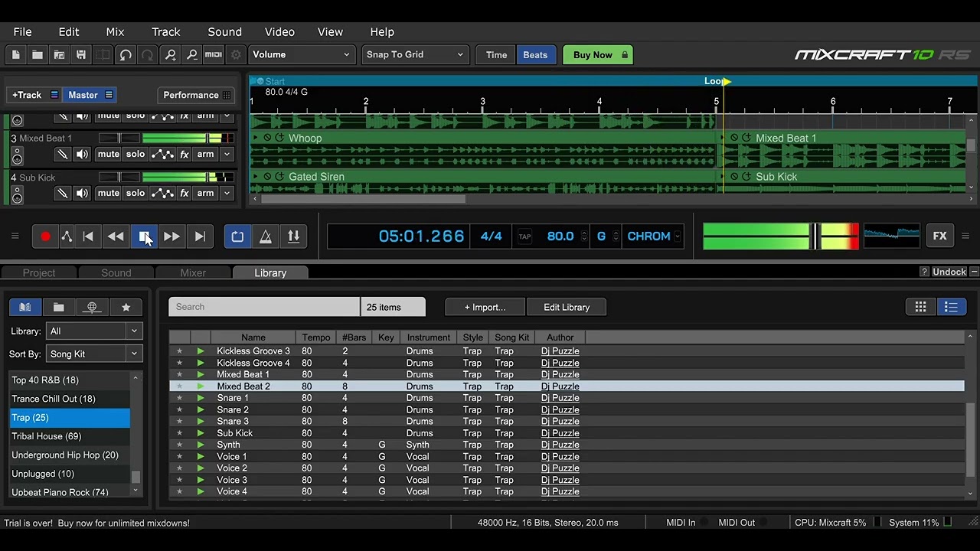Open the master FX button

click(x=940, y=236)
